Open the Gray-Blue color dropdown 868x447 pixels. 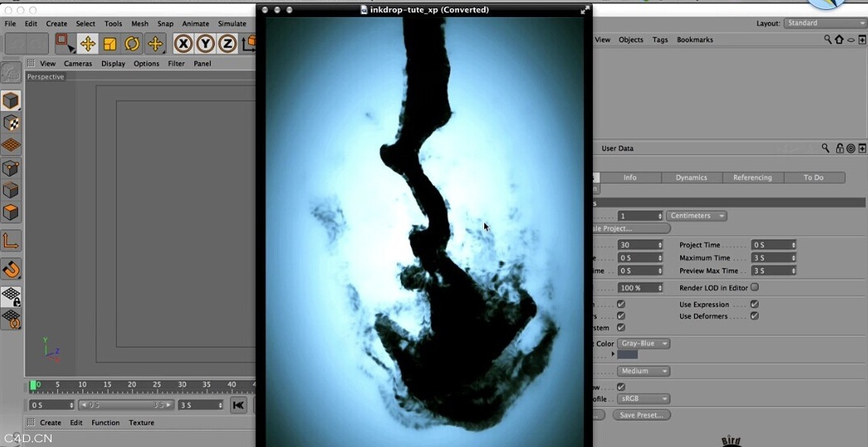click(x=644, y=344)
